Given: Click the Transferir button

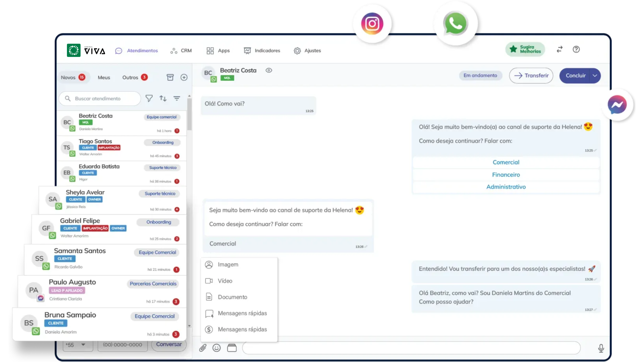Looking at the screenshot, I should click(x=531, y=76).
